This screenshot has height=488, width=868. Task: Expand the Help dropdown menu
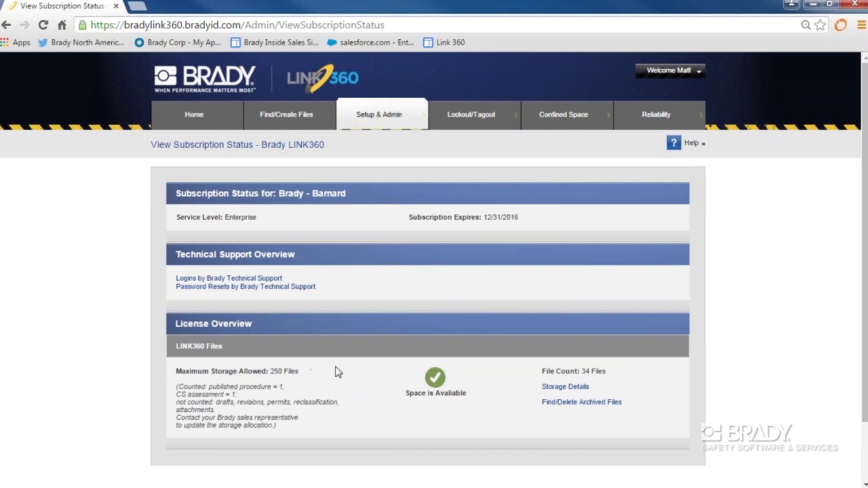[x=694, y=143]
